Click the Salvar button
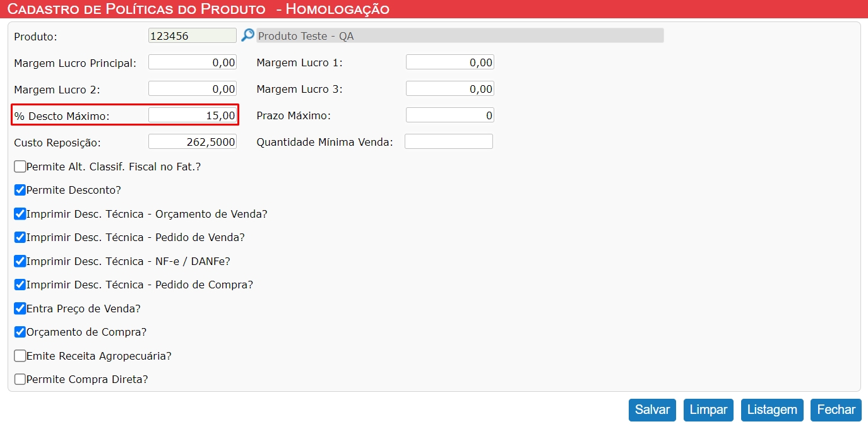Viewport: 868px width, 424px height. [x=652, y=409]
